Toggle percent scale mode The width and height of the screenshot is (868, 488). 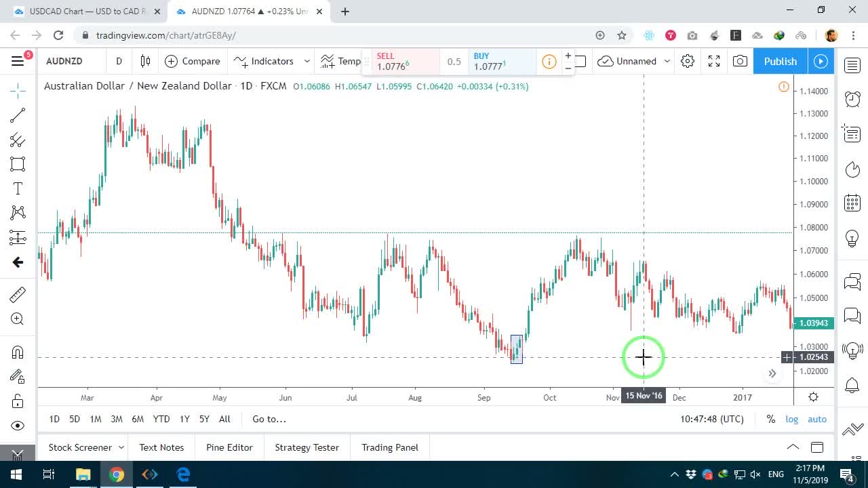770,419
